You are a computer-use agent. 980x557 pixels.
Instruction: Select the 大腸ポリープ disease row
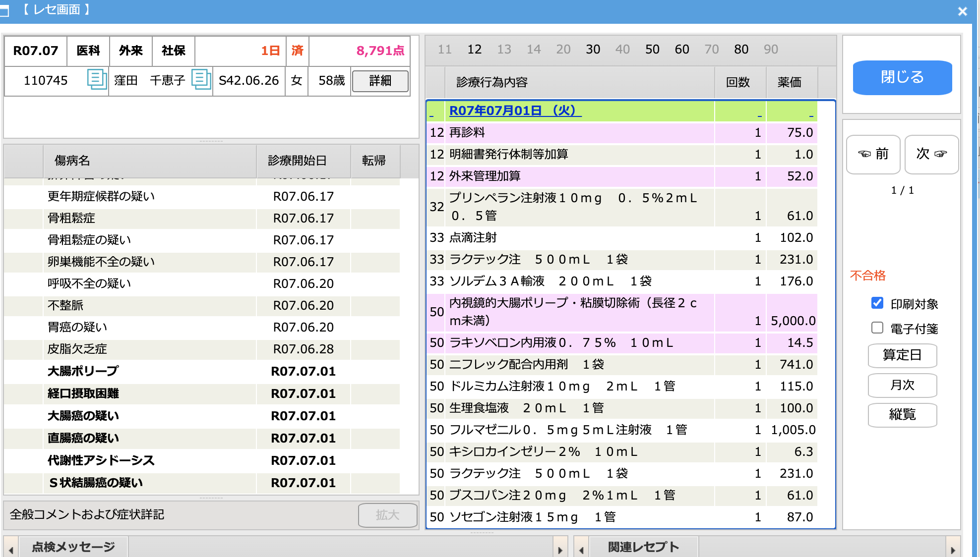(83, 371)
